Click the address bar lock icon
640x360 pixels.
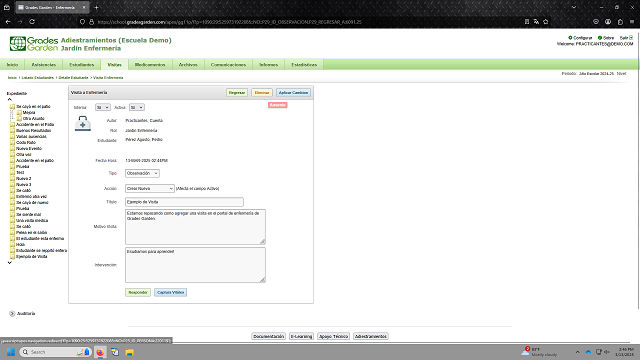(x=91, y=22)
